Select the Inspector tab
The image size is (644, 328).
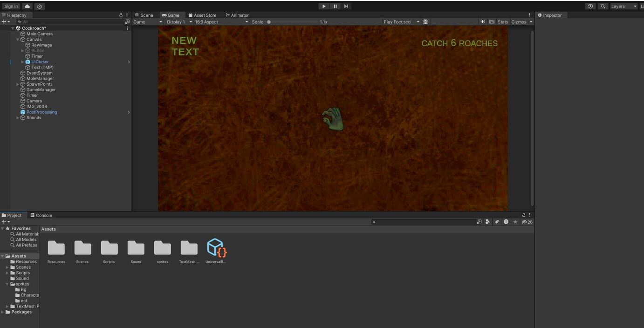pos(550,15)
